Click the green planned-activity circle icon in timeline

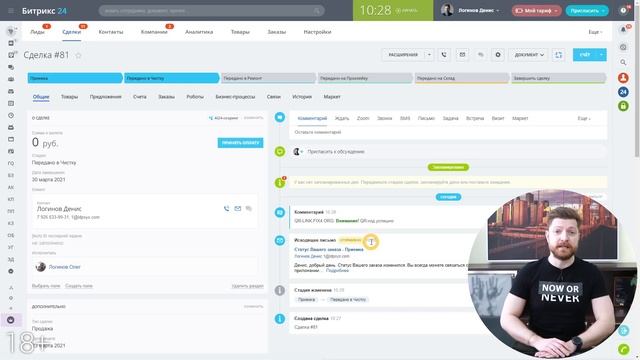280,151
